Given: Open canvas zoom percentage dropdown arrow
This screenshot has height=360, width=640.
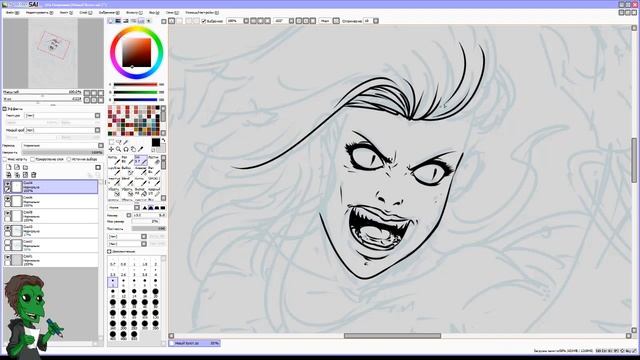Looking at the screenshot, I should point(246,21).
